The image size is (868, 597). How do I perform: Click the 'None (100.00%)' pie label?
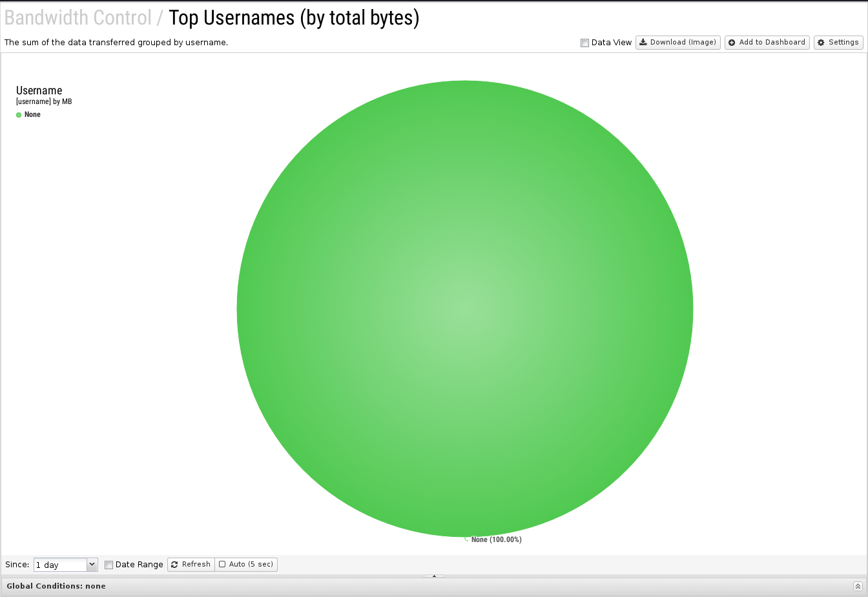(x=496, y=539)
